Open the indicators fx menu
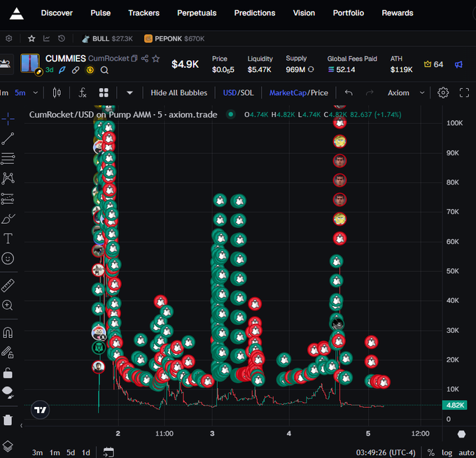 (x=83, y=93)
